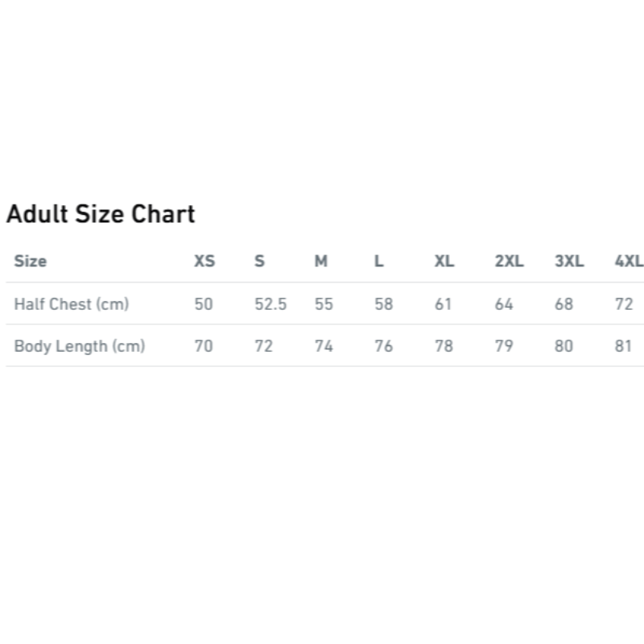Select the 3XL size column header

(x=569, y=261)
